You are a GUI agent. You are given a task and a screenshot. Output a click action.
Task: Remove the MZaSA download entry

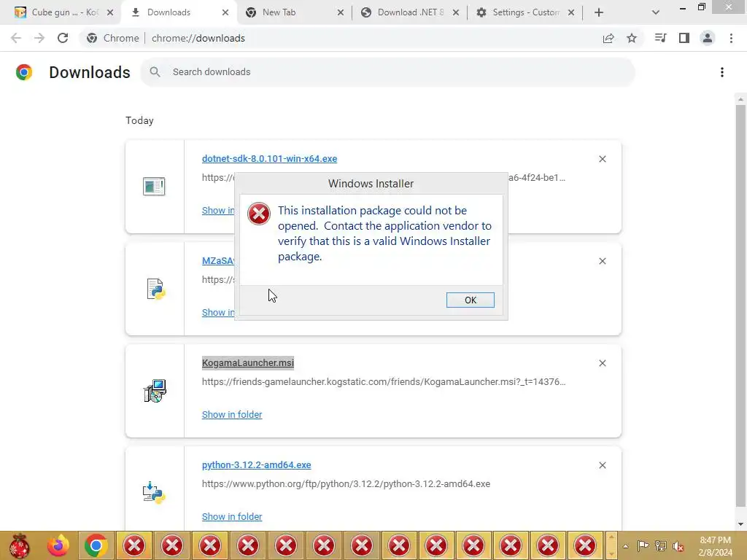coord(602,261)
